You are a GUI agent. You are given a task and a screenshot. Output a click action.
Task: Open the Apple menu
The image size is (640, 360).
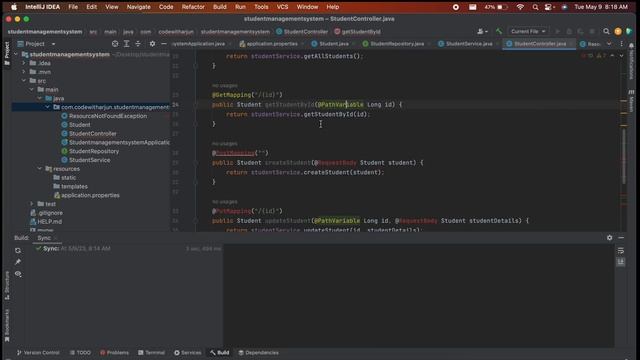pos(13,7)
